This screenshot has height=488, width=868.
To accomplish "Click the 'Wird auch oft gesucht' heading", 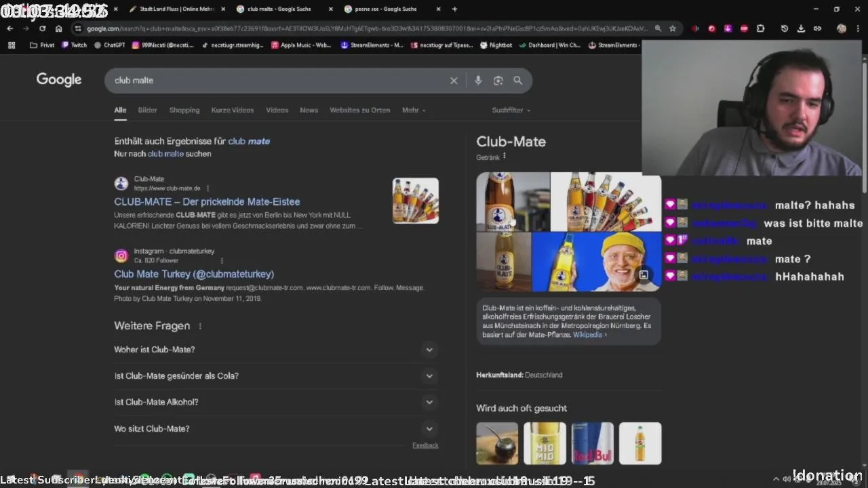I will [521, 408].
